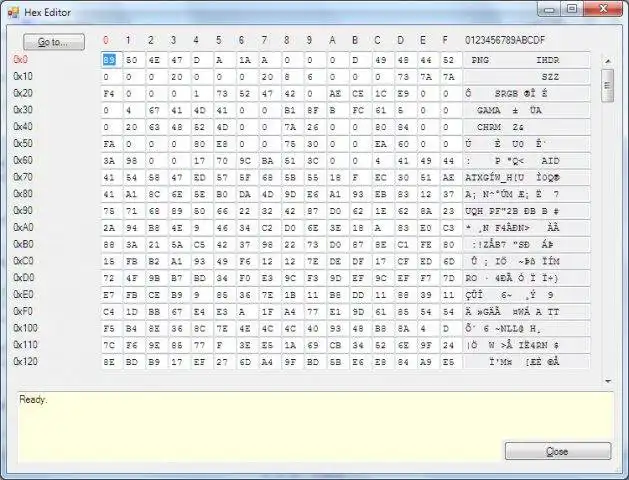Select hex cell 1E in row 0x90
The height and width of the screenshot is (480, 629).
tap(381, 211)
